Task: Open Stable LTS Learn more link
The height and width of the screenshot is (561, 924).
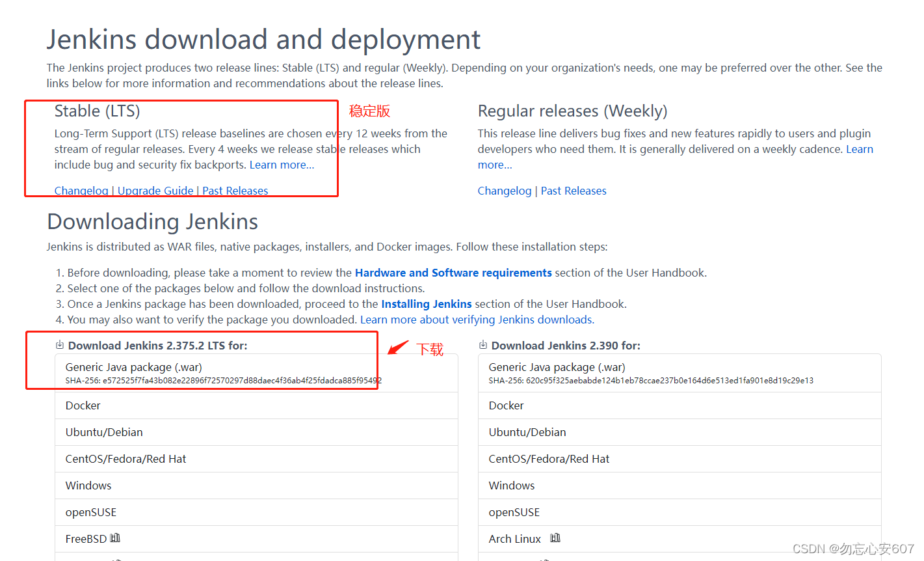Action: pos(282,165)
